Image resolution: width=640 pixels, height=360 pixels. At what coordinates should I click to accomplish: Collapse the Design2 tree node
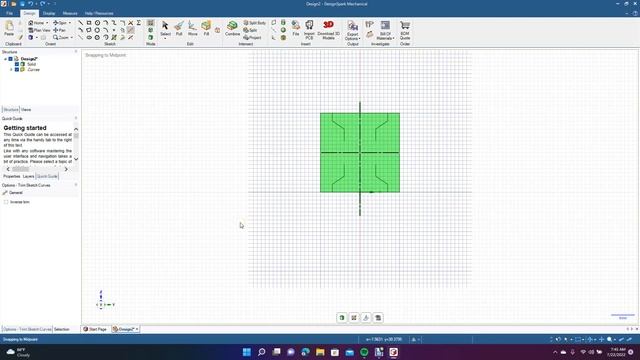click(x=5, y=59)
